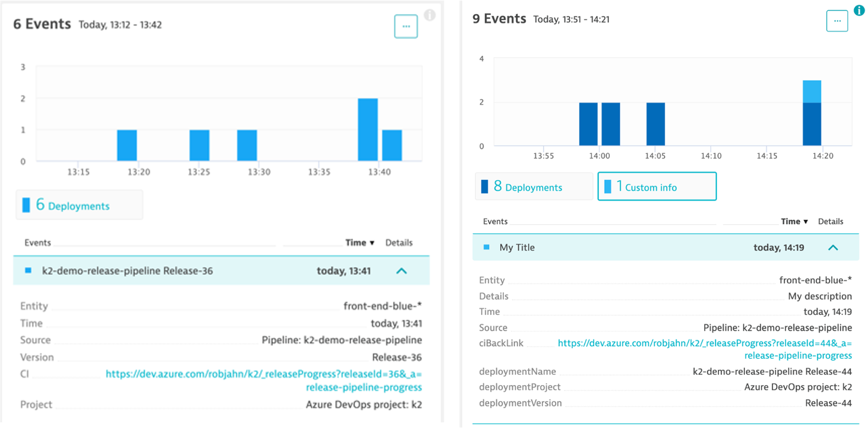Click the gray info icon on 6 Events panel
Screen dimensions: 868x428
(x=430, y=15)
